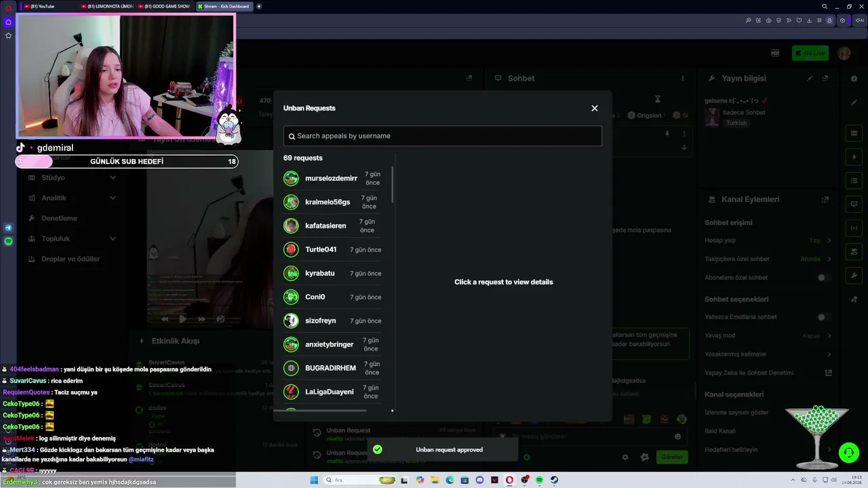Toggle Yalnızca Emotlarla sohbet switch
Screen dimensions: 868x488
pyautogui.click(x=824, y=317)
